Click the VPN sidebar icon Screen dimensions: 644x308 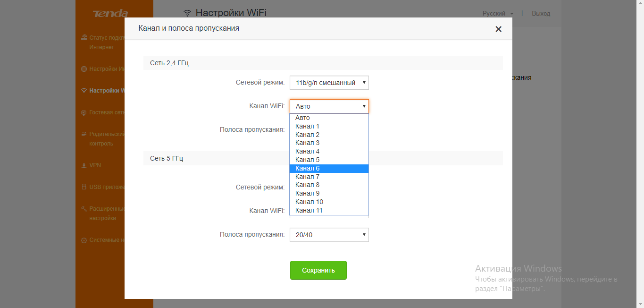[84, 165]
